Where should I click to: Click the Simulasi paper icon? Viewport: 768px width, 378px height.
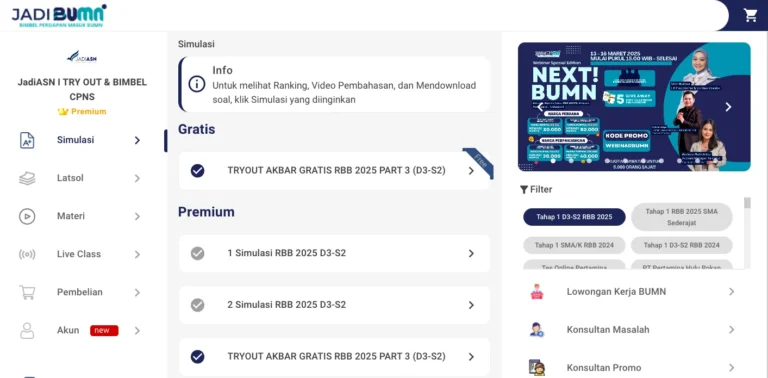(27, 141)
